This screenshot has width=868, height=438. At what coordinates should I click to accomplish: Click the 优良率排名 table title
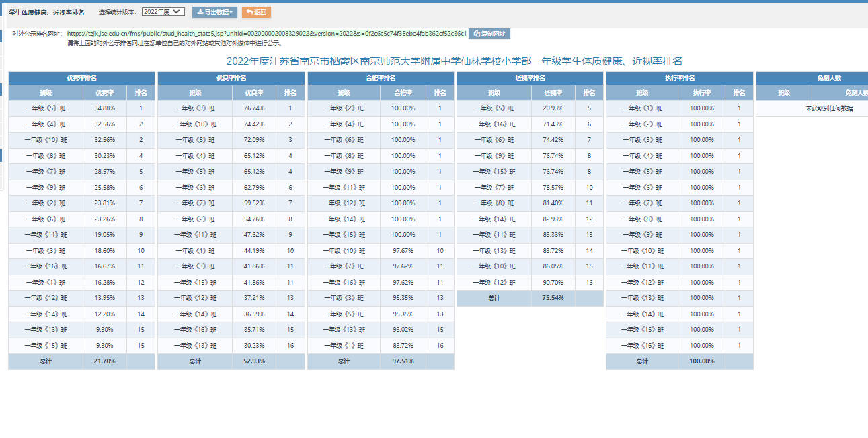pyautogui.click(x=231, y=79)
